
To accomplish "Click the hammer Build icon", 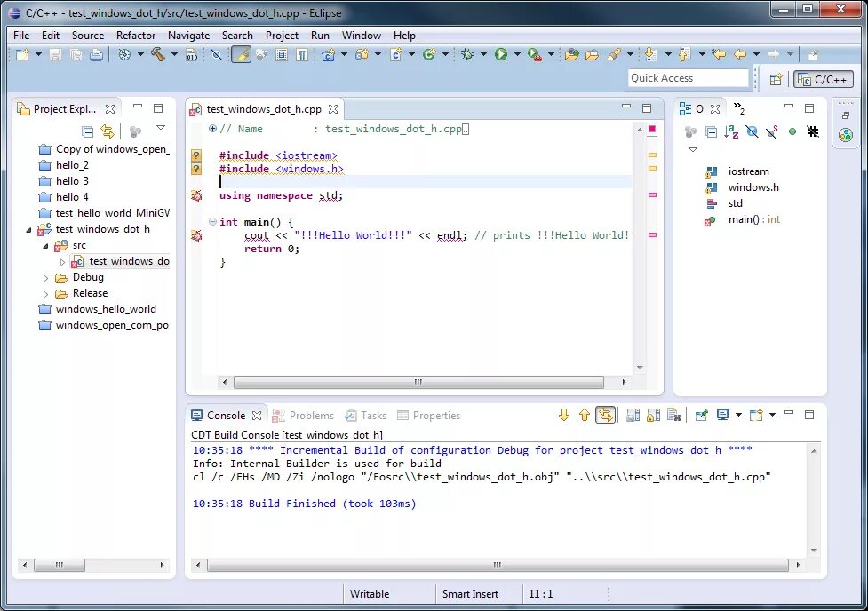I will [x=158, y=54].
